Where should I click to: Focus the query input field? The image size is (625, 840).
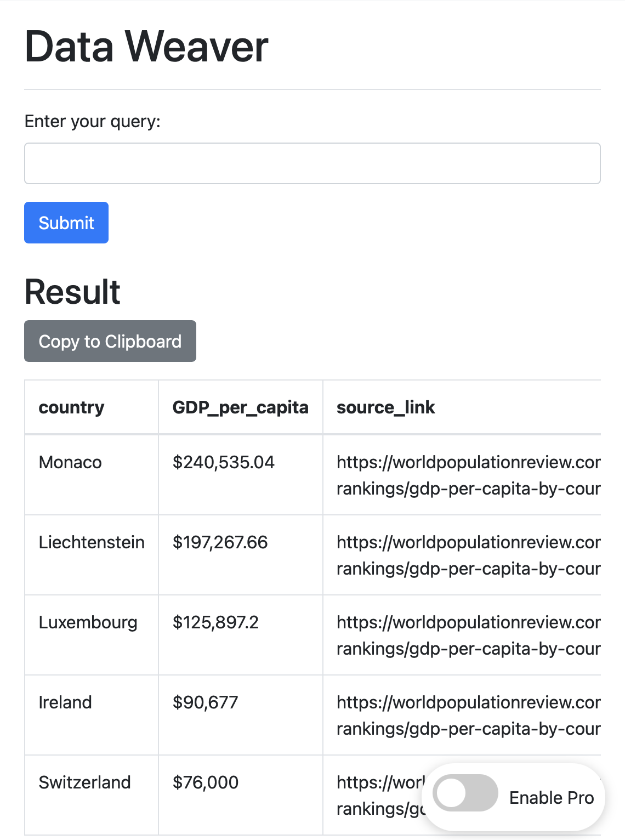click(312, 163)
